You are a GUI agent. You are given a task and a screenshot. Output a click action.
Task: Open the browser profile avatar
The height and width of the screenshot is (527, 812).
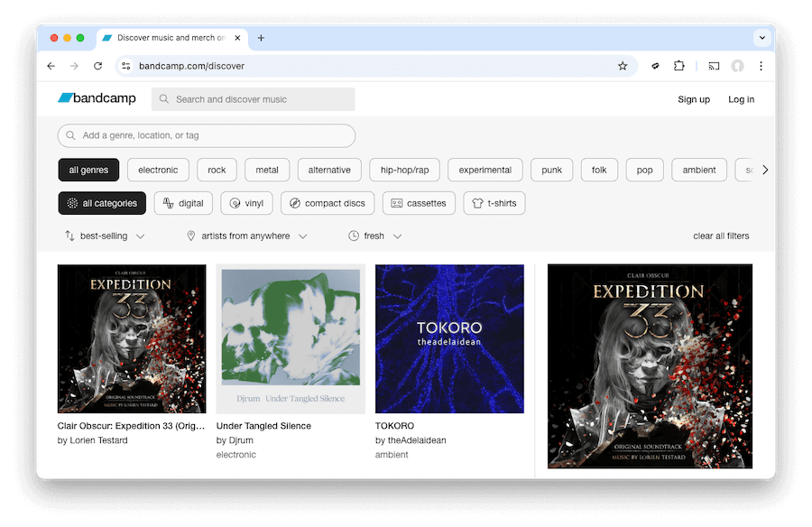click(737, 66)
